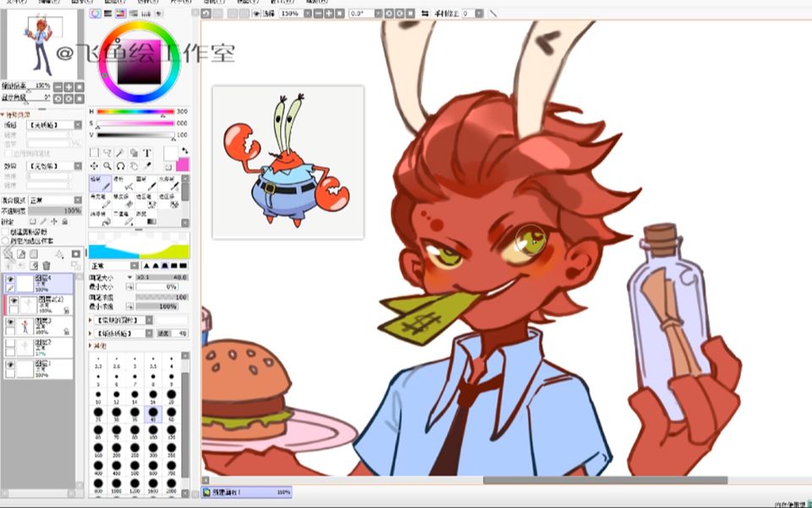Image resolution: width=812 pixels, height=508 pixels.
Task: Delete layer with the trash icon
Action: [46, 265]
